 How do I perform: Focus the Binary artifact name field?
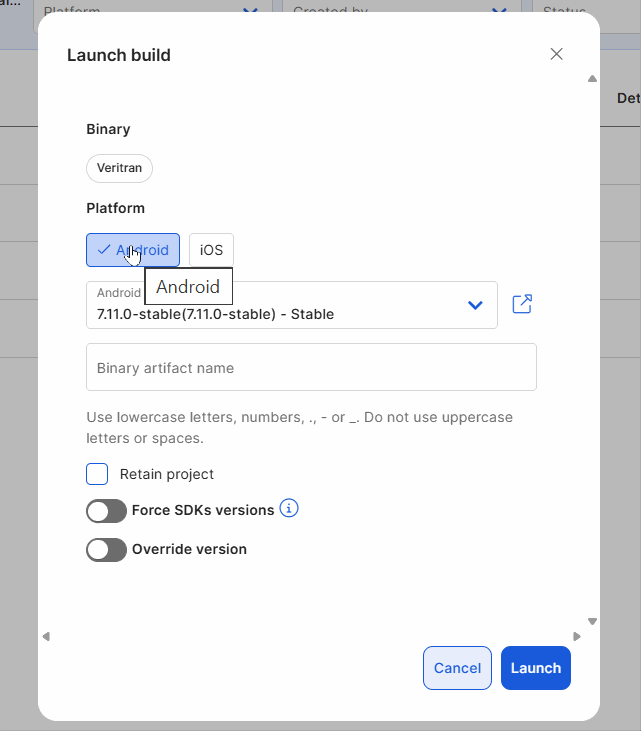(x=311, y=367)
